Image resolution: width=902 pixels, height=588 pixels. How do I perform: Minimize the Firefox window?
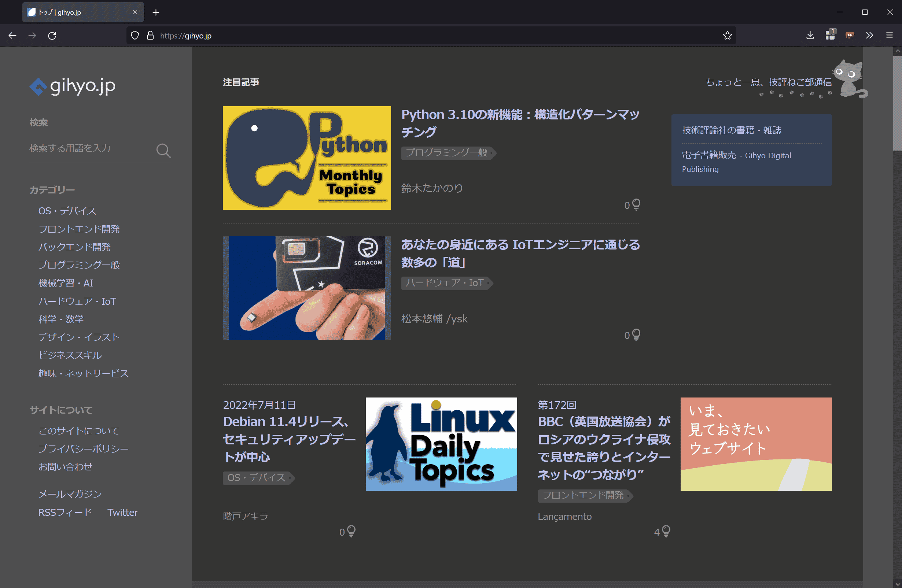click(x=840, y=12)
